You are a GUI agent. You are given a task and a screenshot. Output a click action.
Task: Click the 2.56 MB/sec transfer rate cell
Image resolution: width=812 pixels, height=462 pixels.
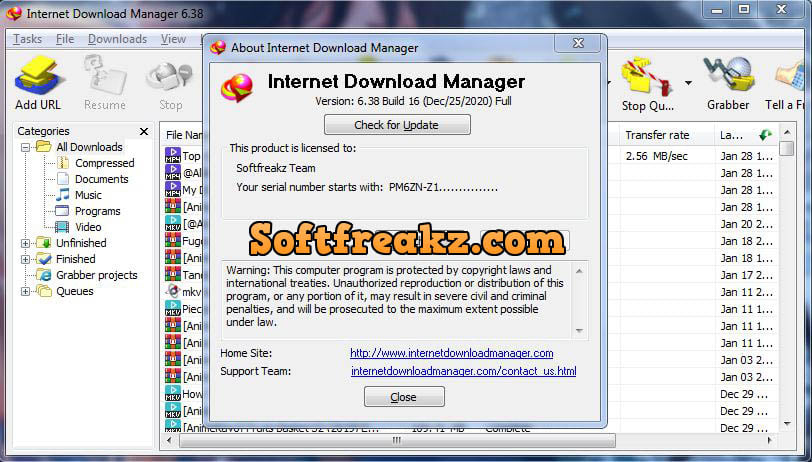[656, 156]
